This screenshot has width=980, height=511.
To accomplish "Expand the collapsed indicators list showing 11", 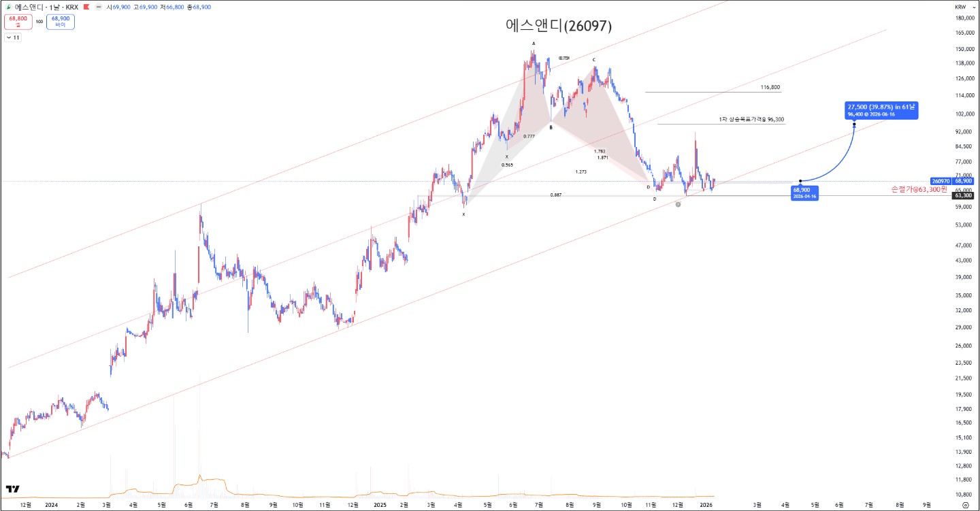I will (13, 37).
